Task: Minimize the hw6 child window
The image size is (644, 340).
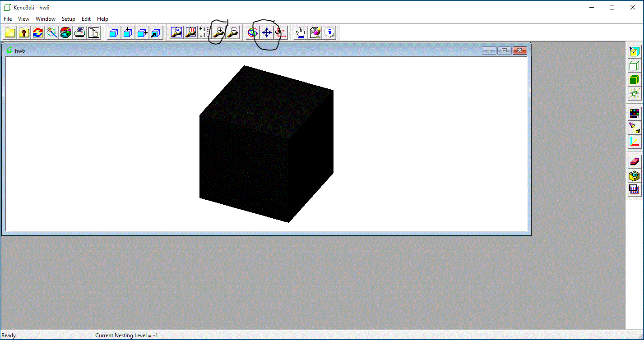Action: (489, 51)
